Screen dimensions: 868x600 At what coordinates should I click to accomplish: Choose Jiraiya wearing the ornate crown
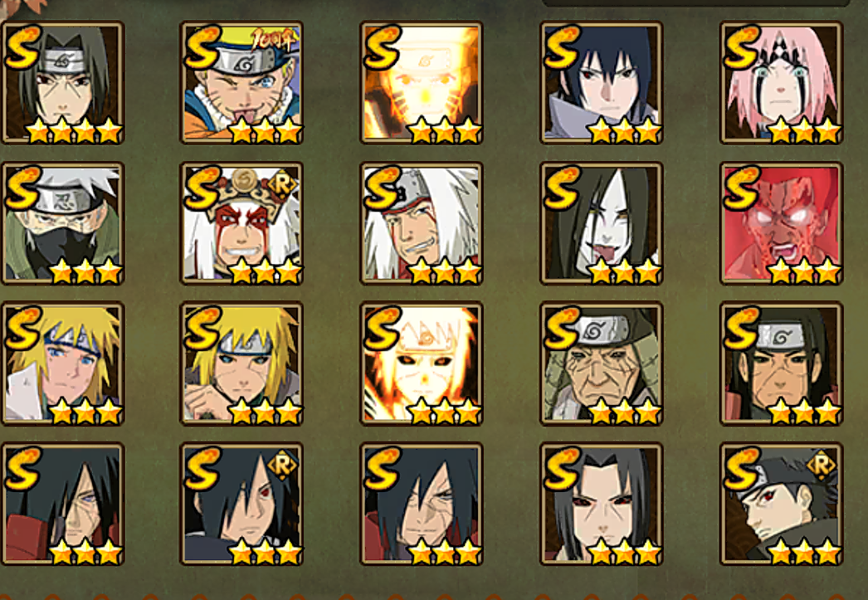242,223
